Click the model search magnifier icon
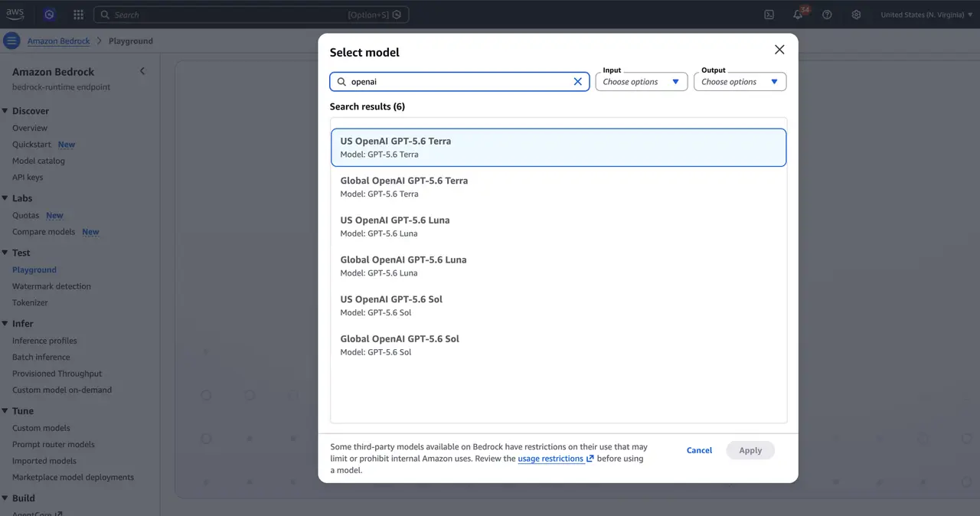Screen dimensions: 980x516 pyautogui.click(x=342, y=81)
